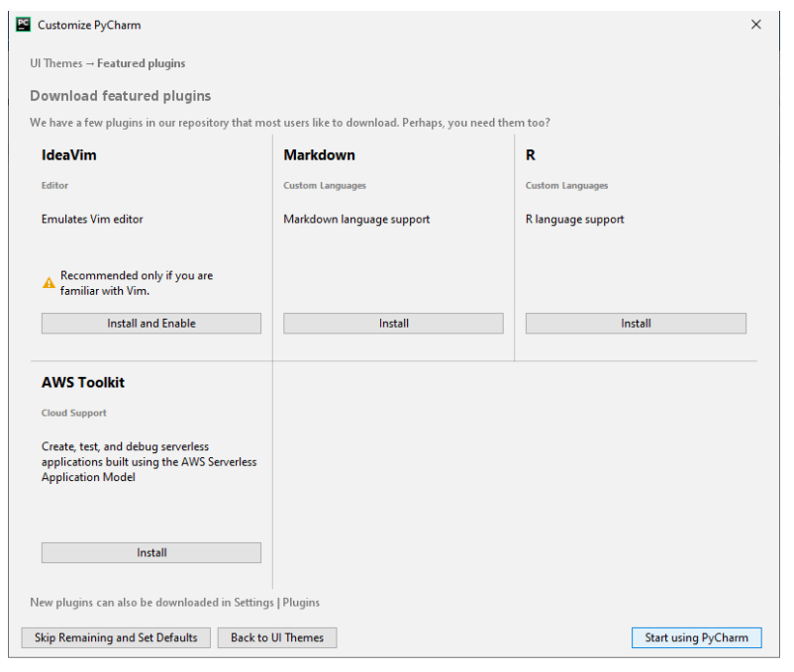Select the IdeaVim plugin title
794x672 pixels.
tap(69, 154)
